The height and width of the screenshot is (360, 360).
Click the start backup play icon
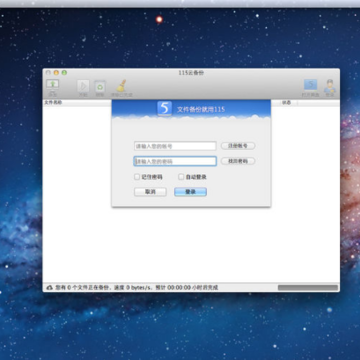click(83, 86)
